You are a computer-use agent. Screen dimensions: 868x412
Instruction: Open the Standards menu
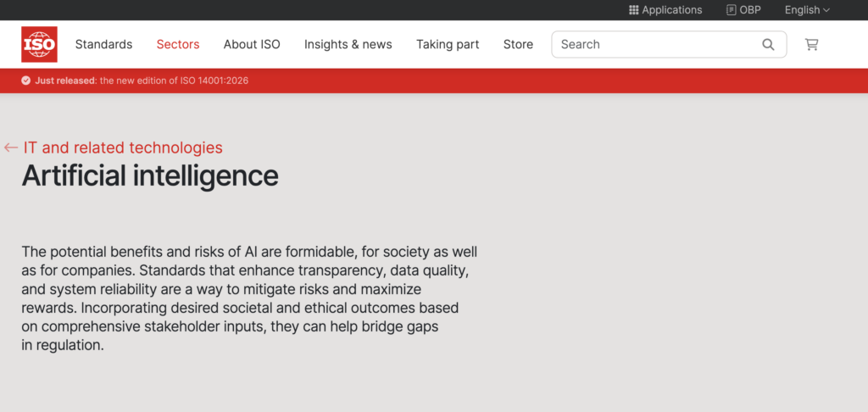(x=103, y=44)
